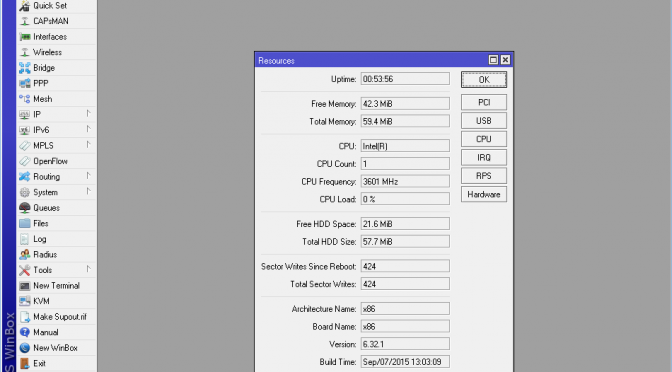Image resolution: width=672 pixels, height=372 pixels.
Task: Click the MPLS menu icon
Action: pos(25,146)
